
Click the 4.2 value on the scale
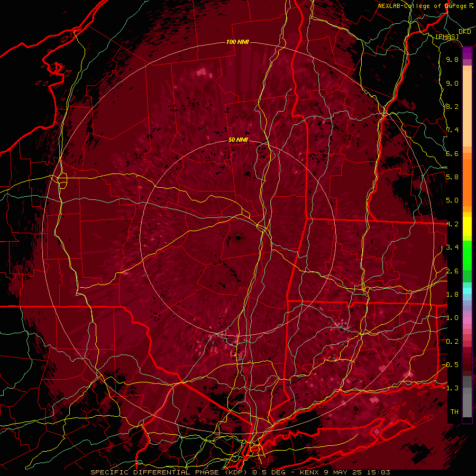click(x=452, y=224)
